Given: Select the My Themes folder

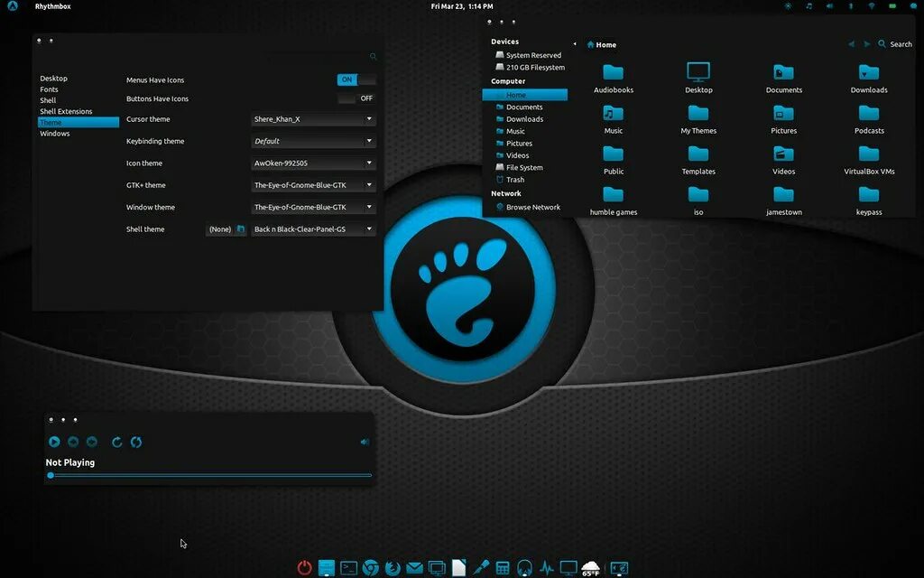Looking at the screenshot, I should [698, 120].
